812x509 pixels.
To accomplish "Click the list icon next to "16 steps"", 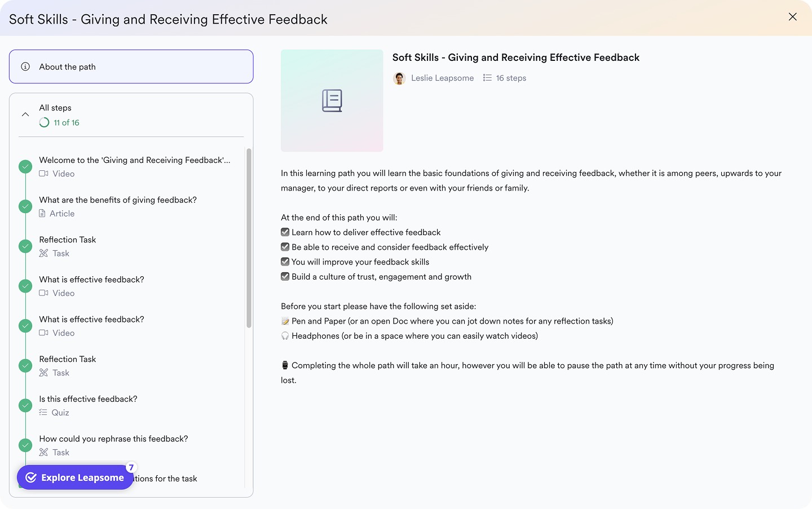I will [x=487, y=78].
